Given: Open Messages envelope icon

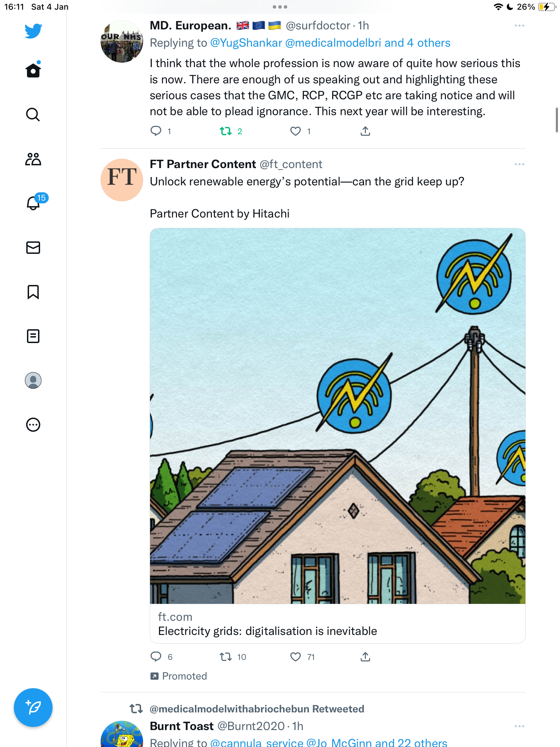Looking at the screenshot, I should point(33,248).
